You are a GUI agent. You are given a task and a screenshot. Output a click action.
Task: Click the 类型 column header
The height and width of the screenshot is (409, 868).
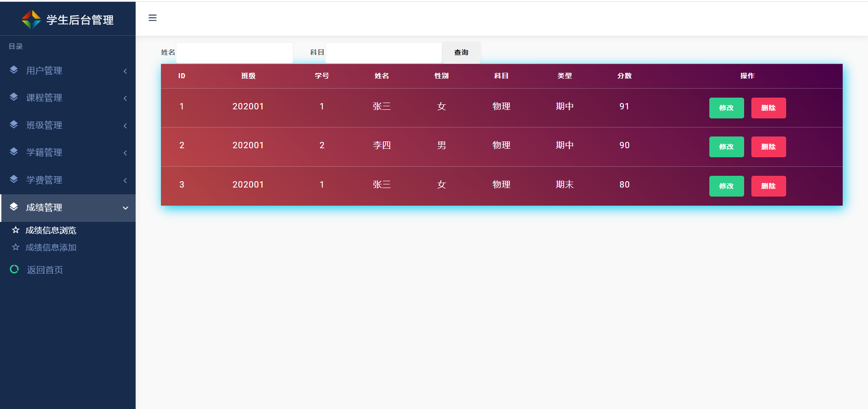(565, 76)
